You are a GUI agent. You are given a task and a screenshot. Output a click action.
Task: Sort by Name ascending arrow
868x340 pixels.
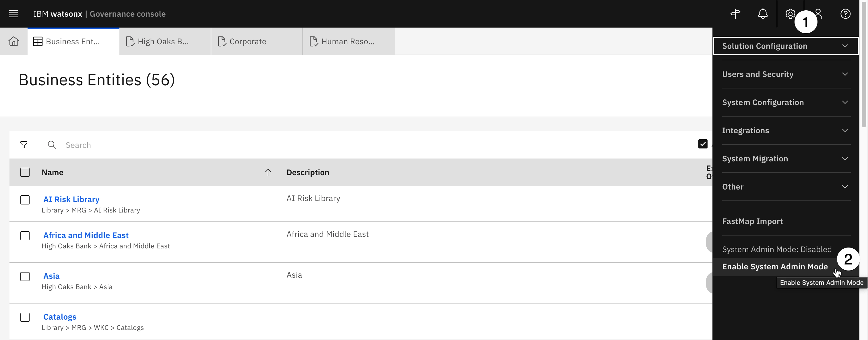268,173
